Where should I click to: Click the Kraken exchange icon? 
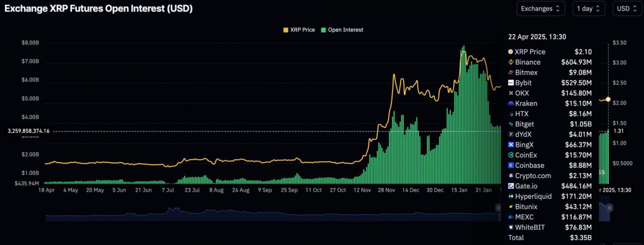(x=510, y=103)
